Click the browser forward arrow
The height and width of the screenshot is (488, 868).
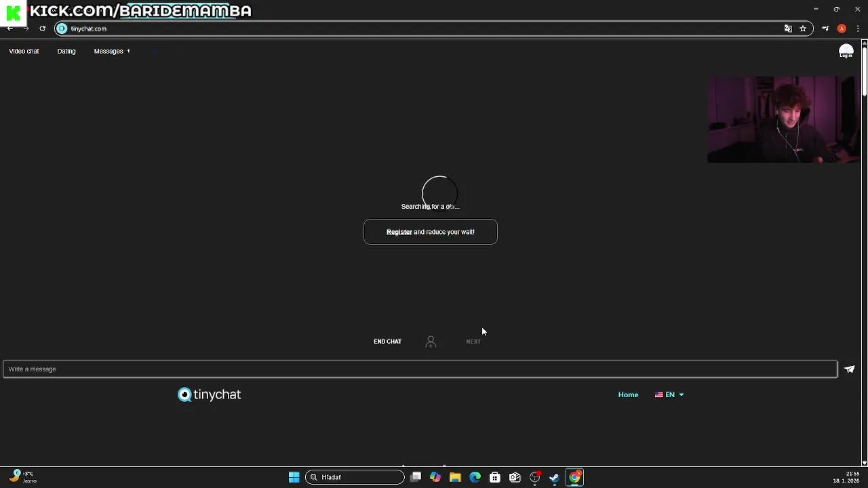click(26, 28)
